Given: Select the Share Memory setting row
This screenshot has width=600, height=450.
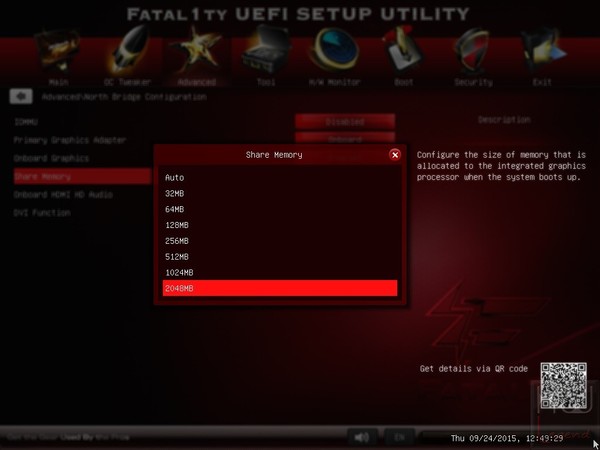Looking at the screenshot, I should tap(82, 176).
